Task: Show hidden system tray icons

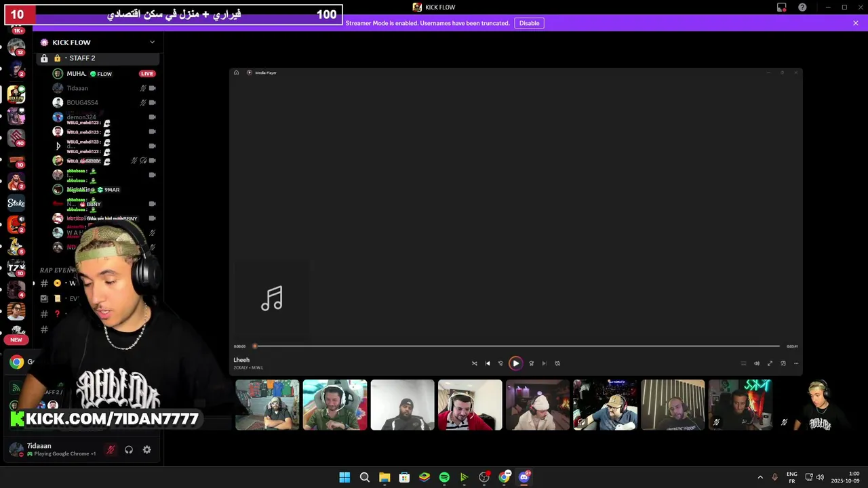Action: coord(760,477)
